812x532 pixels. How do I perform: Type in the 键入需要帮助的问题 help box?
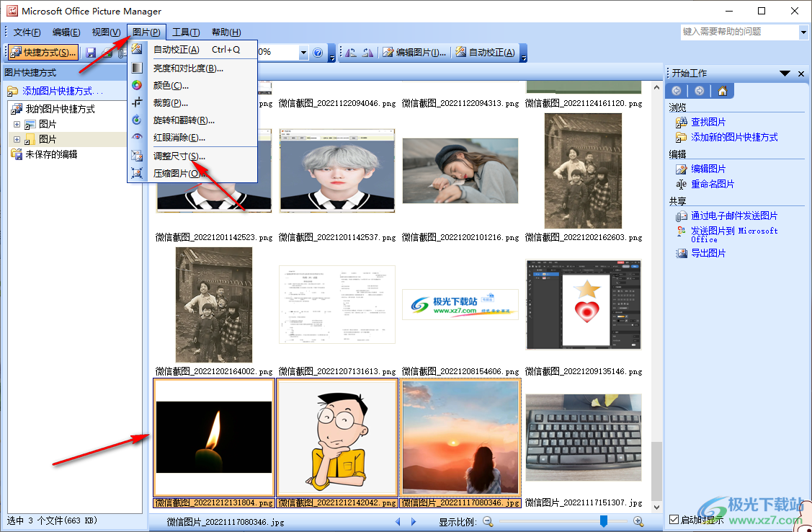739,32
